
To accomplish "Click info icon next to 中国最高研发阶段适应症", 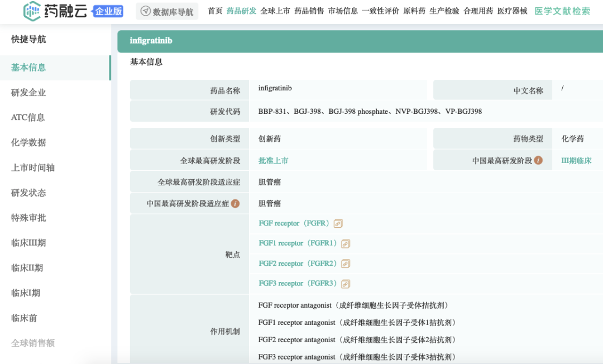I will coord(235,203).
